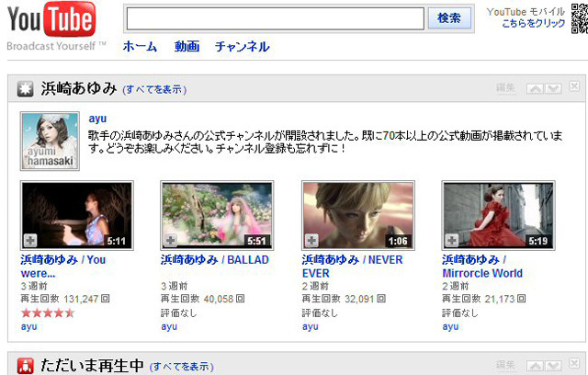Click 編集 in ただいま再生中 section header
The height and width of the screenshot is (375, 588).
coord(505,365)
